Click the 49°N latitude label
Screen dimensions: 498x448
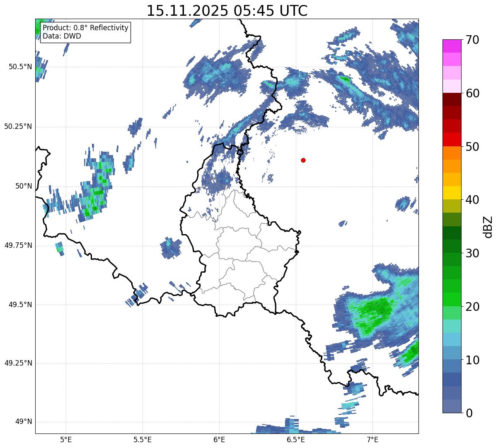click(24, 421)
